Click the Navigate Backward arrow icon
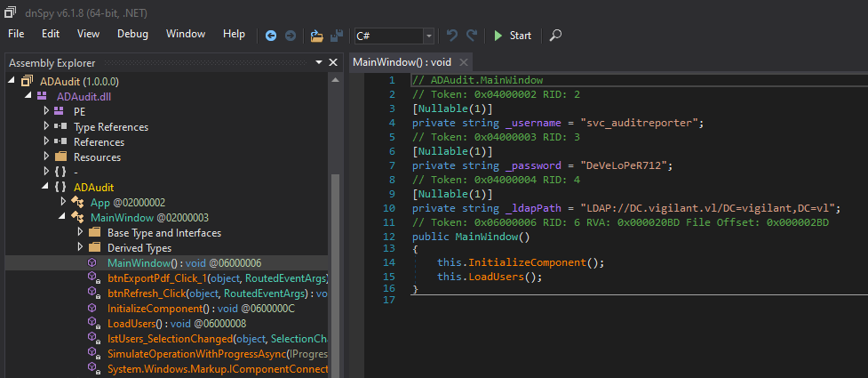Screen dimensions: 868x378 pos(271,36)
